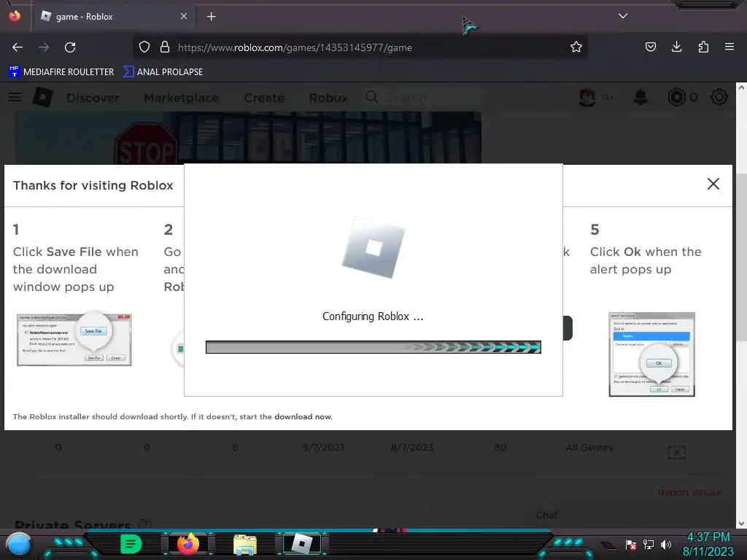Screen dimensions: 747x560
Task: Open the Create page
Action: pos(264,98)
